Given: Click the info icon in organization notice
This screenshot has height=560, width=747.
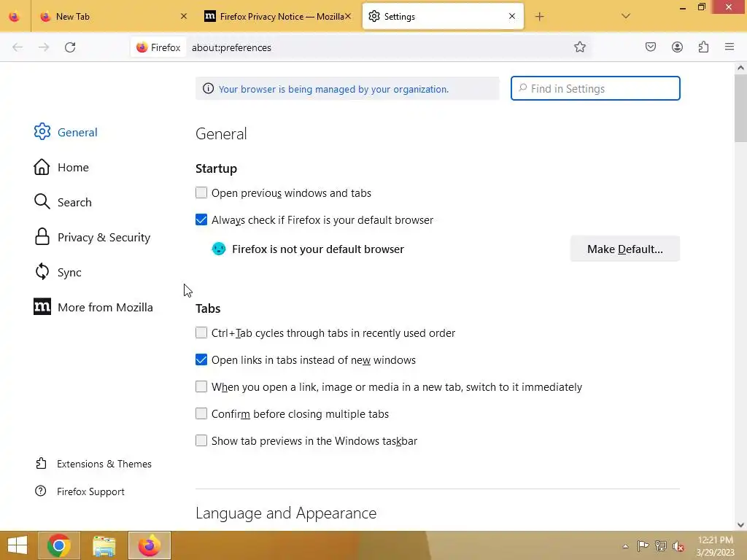Looking at the screenshot, I should click(x=208, y=88).
